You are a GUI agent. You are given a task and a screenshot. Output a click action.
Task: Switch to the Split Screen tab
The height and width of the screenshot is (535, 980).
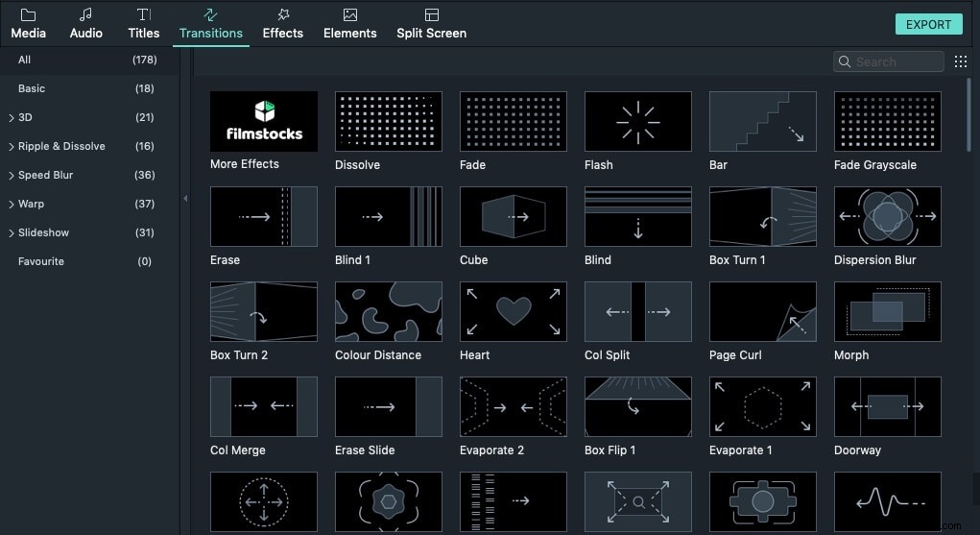click(x=431, y=24)
